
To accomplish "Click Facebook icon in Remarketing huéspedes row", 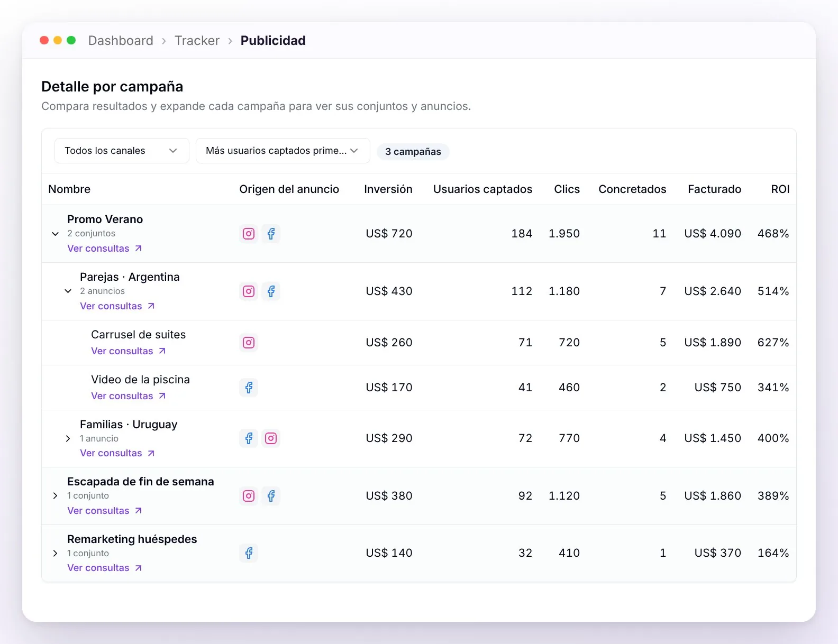I will (x=249, y=553).
